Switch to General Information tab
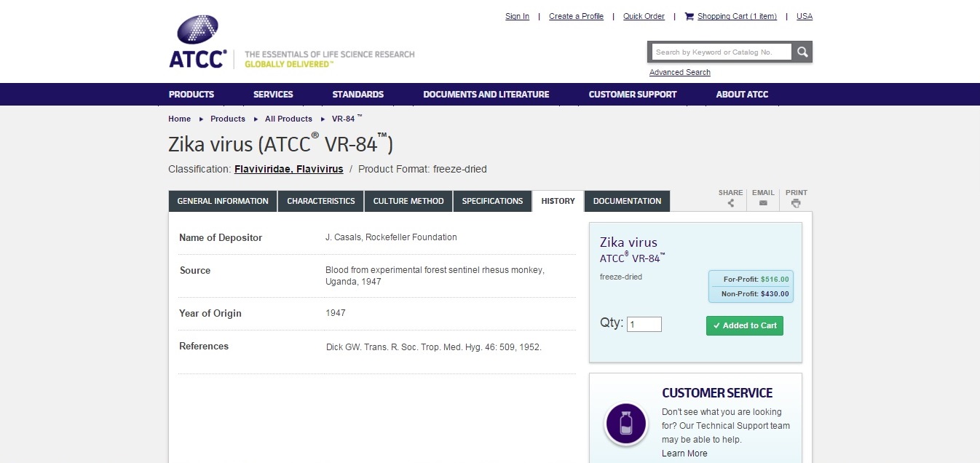Image resolution: width=980 pixels, height=463 pixels. coord(223,201)
